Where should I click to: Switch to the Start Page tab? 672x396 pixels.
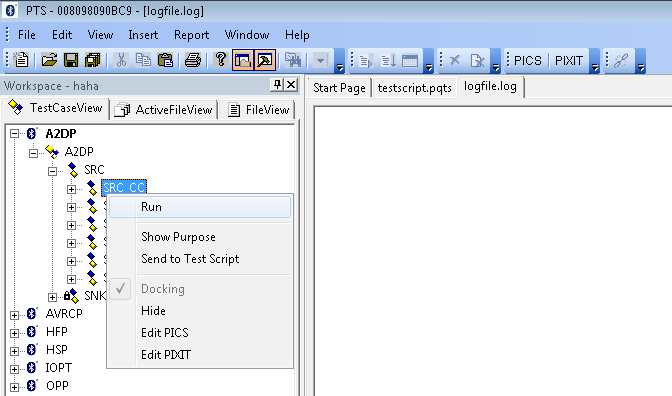pos(339,88)
